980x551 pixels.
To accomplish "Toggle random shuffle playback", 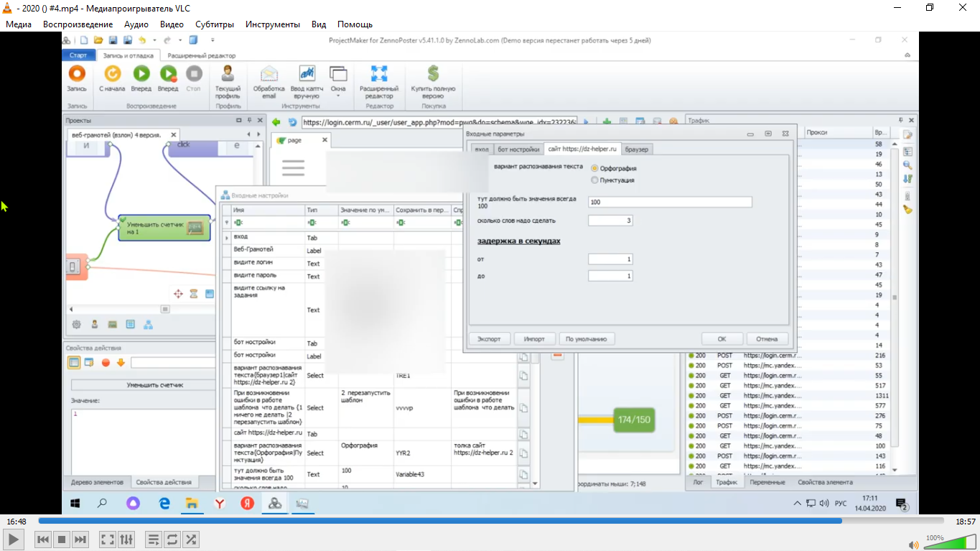I will click(191, 539).
